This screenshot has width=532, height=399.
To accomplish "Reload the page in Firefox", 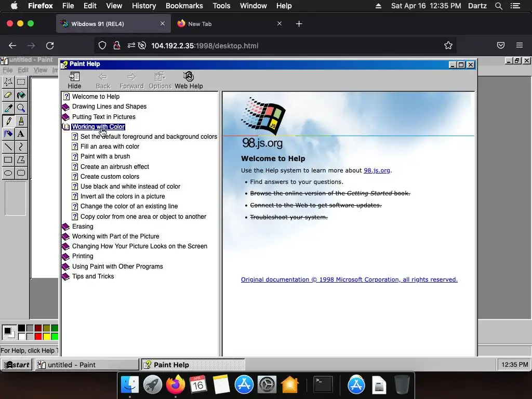I will (50, 46).
